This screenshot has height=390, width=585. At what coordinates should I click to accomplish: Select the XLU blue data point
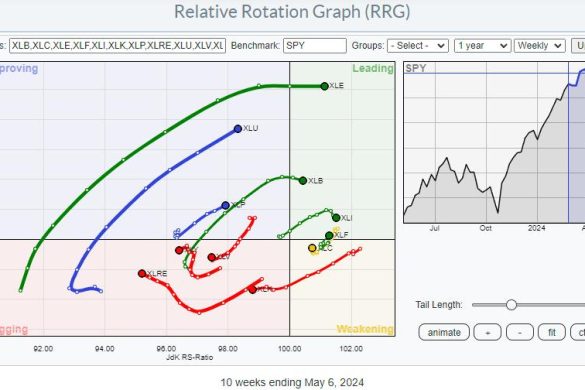pos(238,129)
